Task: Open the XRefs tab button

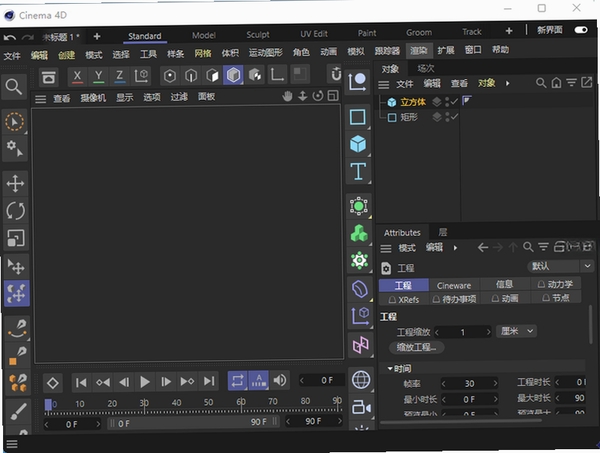Action: pos(404,300)
